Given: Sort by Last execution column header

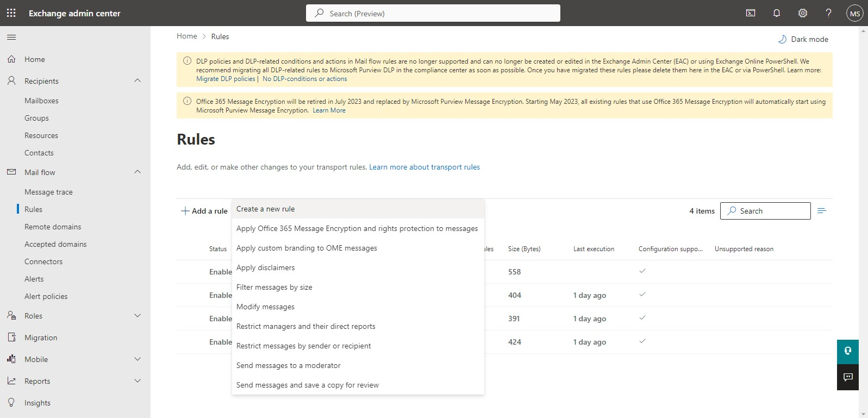Looking at the screenshot, I should tap(594, 249).
